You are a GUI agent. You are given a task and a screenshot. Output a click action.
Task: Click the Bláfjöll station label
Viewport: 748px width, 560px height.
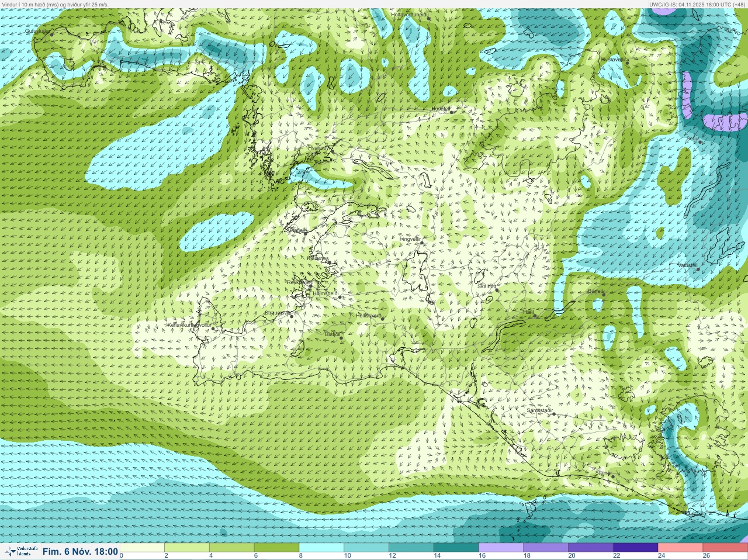click(332, 334)
